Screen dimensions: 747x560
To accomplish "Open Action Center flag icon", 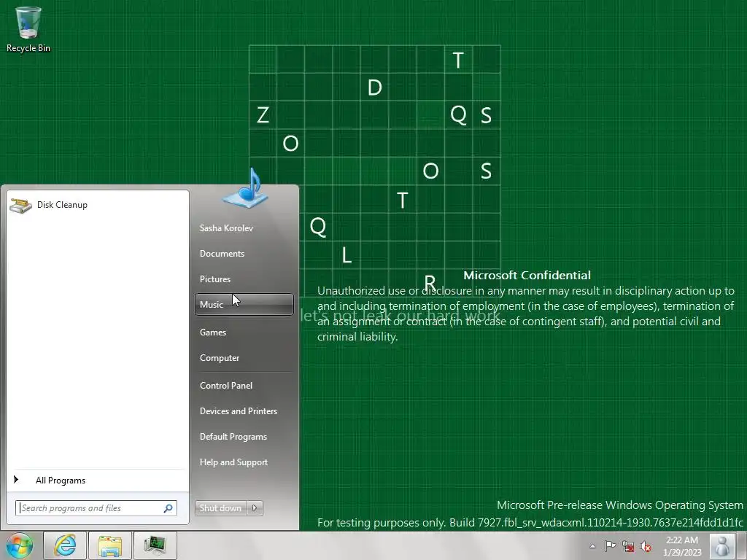I will (610, 546).
